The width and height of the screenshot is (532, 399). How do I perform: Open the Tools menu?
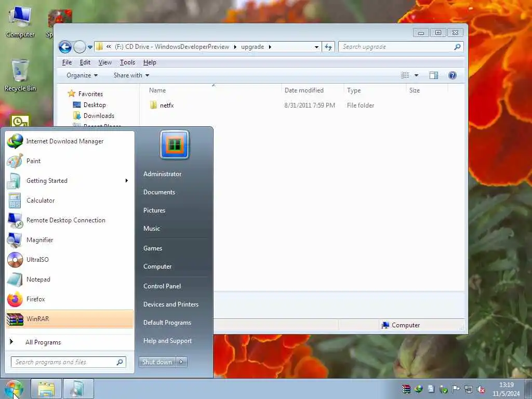(x=127, y=62)
